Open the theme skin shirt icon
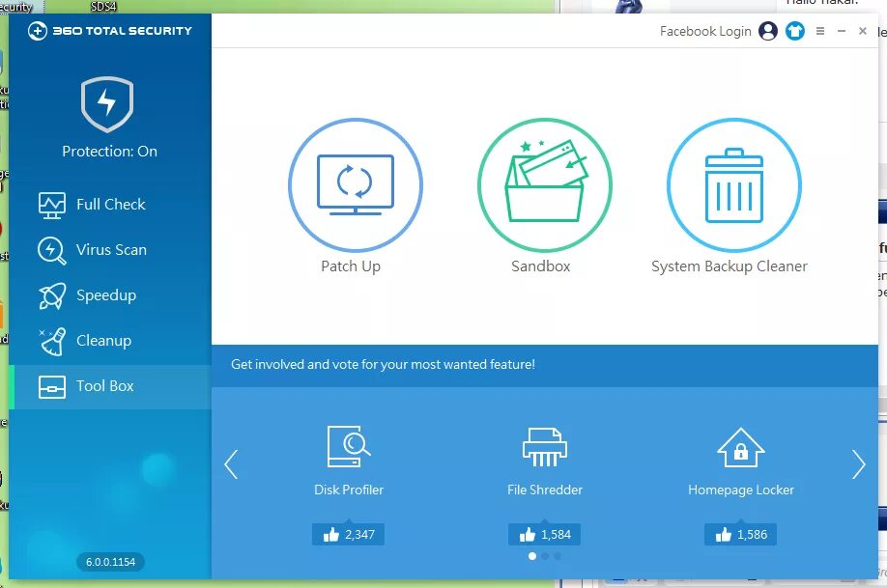887x588 pixels. click(795, 31)
